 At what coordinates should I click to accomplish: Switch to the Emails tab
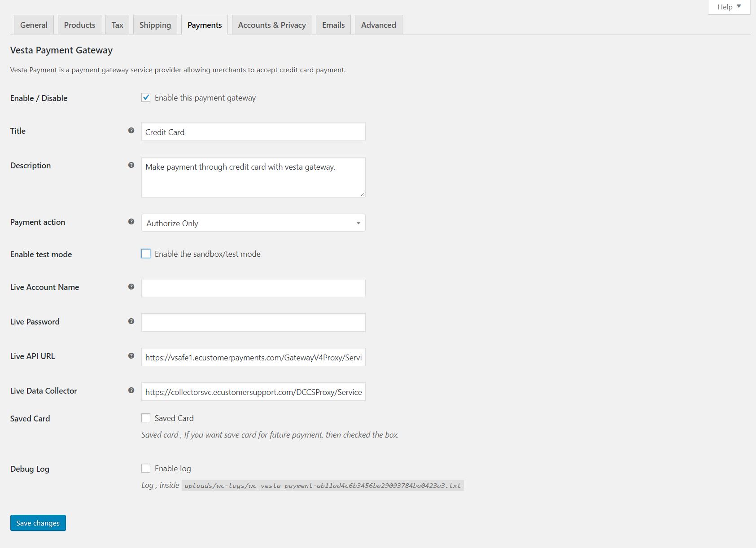tap(333, 25)
